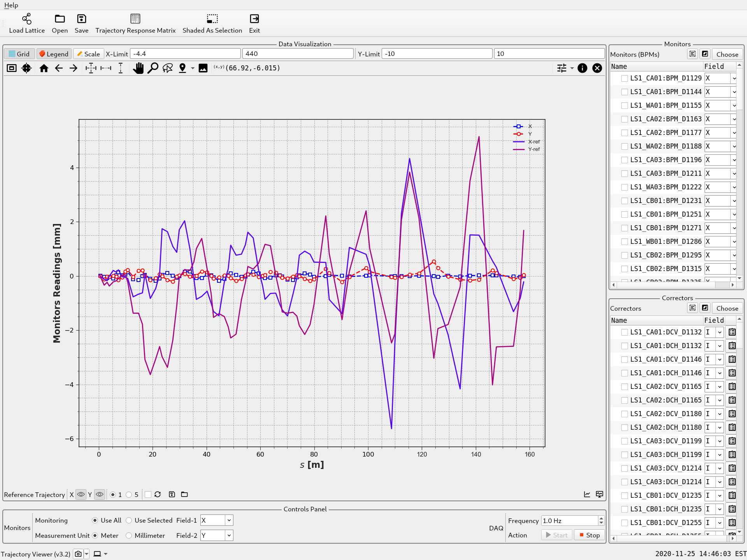Click the X-Limit lower bound field
Screen dimensions: 747x560
(x=185, y=54)
